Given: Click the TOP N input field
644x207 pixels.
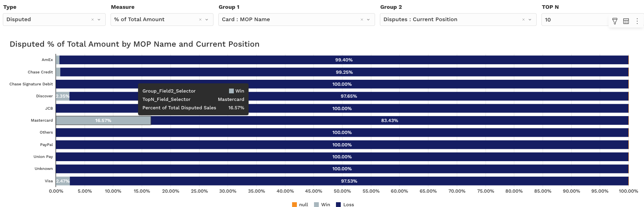Looking at the screenshot, I should pyautogui.click(x=575, y=20).
